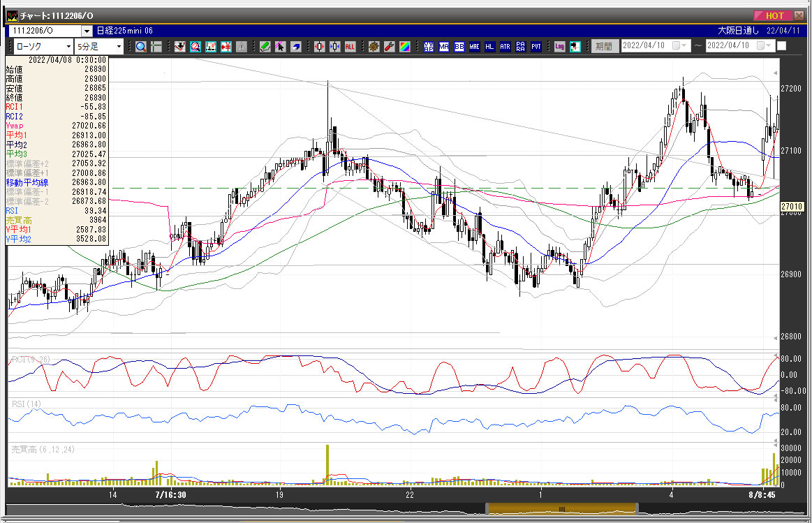This screenshot has height=523, width=812.
Task: Click the 期間 period button
Action: (605, 46)
